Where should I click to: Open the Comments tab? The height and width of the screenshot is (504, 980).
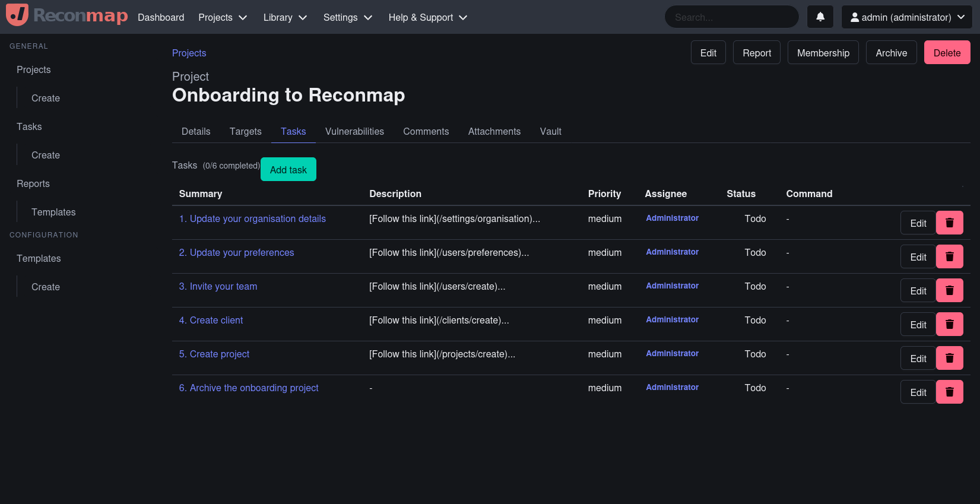(426, 131)
